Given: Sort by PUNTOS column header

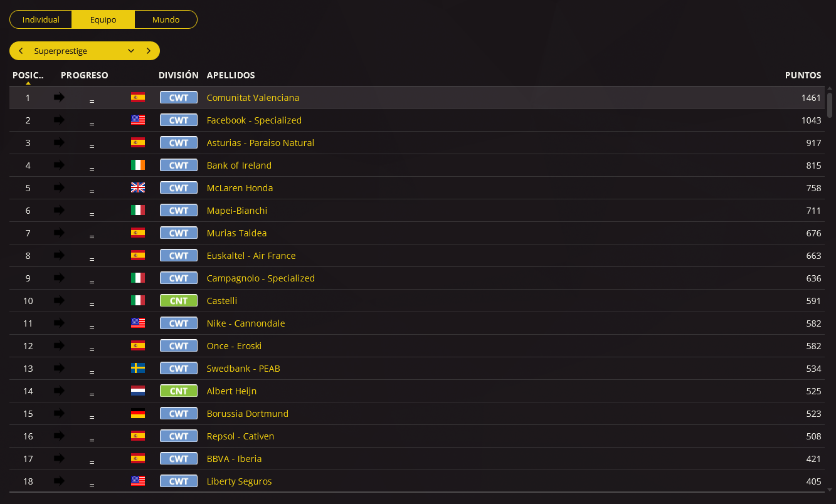Looking at the screenshot, I should click(803, 75).
